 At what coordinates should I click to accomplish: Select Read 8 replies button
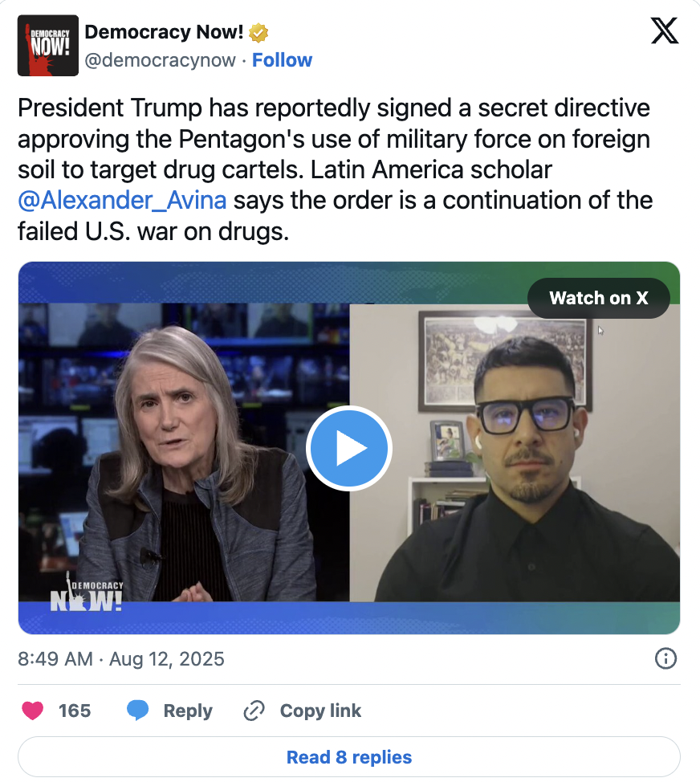pyautogui.click(x=349, y=757)
